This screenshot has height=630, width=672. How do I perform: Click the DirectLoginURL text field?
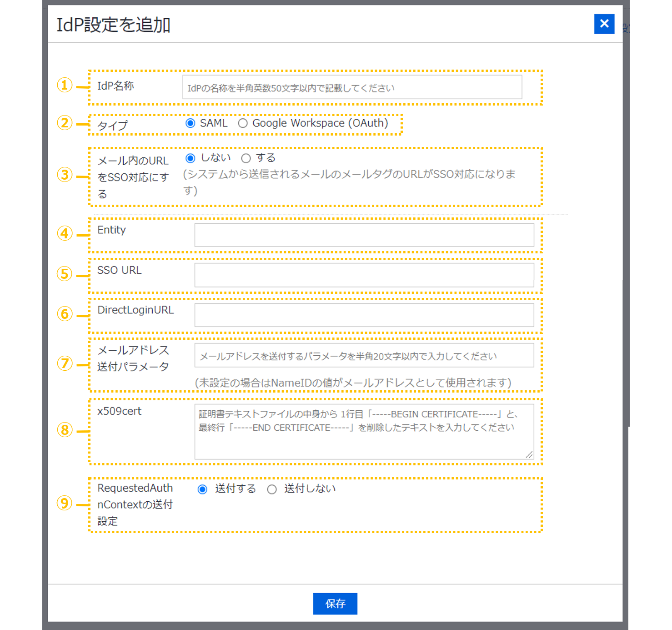coord(364,315)
